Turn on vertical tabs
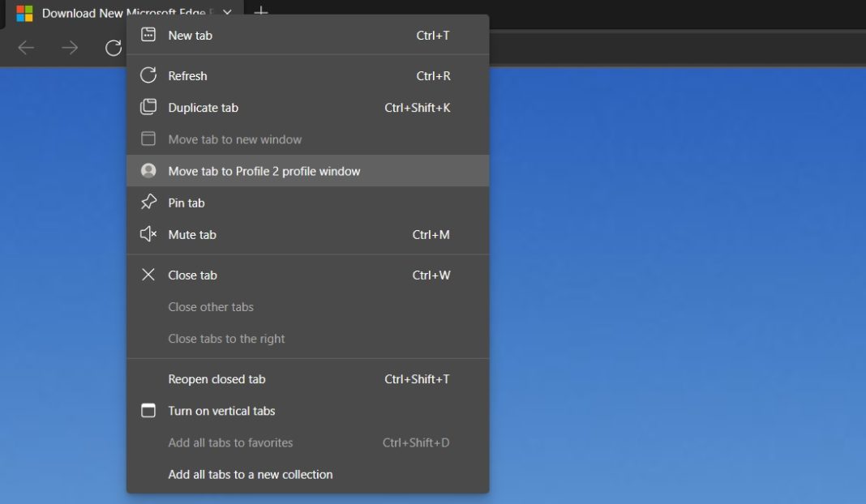Screen dimensions: 866x504 221,411
